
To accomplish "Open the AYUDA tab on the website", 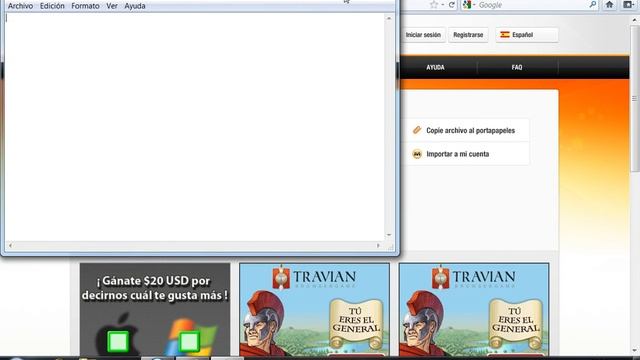I will click(x=436, y=68).
